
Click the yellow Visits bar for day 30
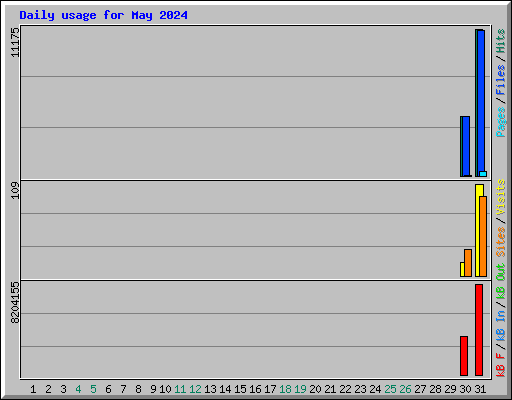click(462, 269)
